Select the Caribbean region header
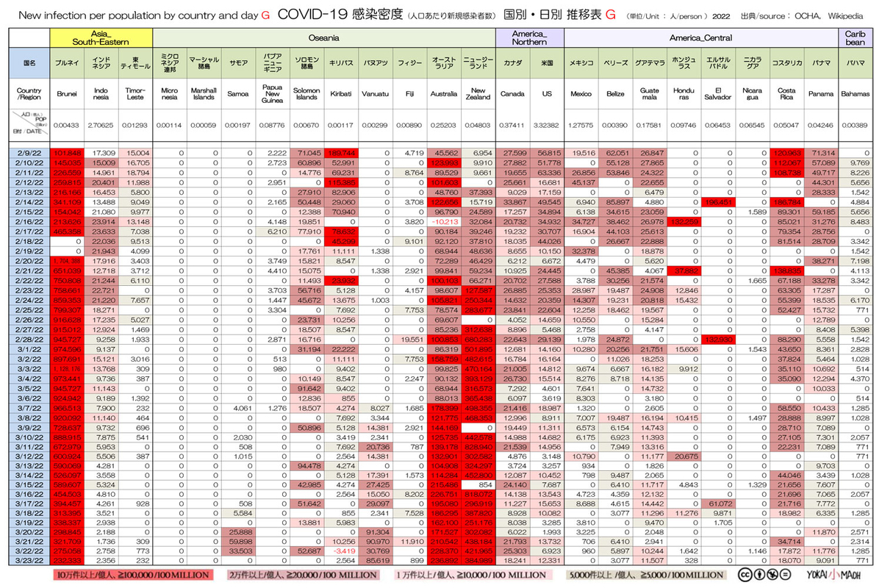 coord(855,38)
